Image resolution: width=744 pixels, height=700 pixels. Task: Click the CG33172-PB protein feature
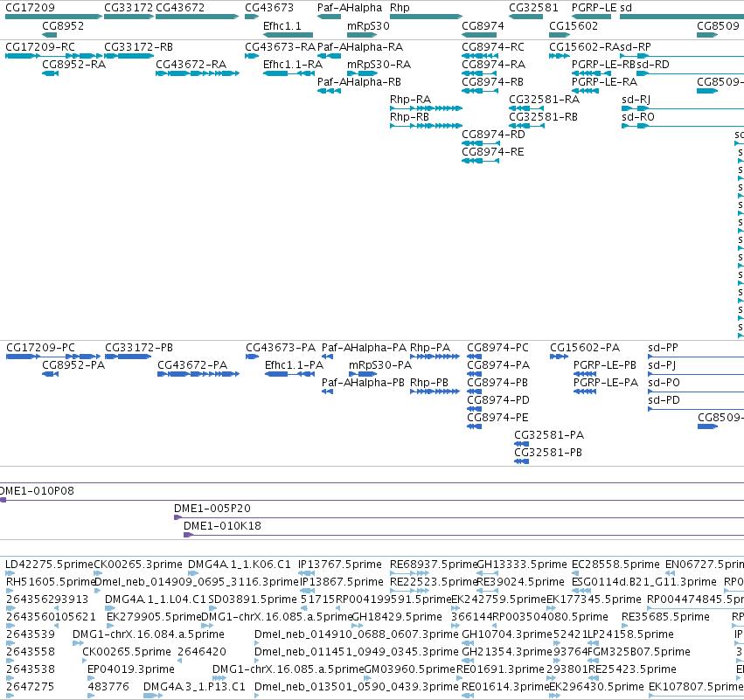coord(129,357)
